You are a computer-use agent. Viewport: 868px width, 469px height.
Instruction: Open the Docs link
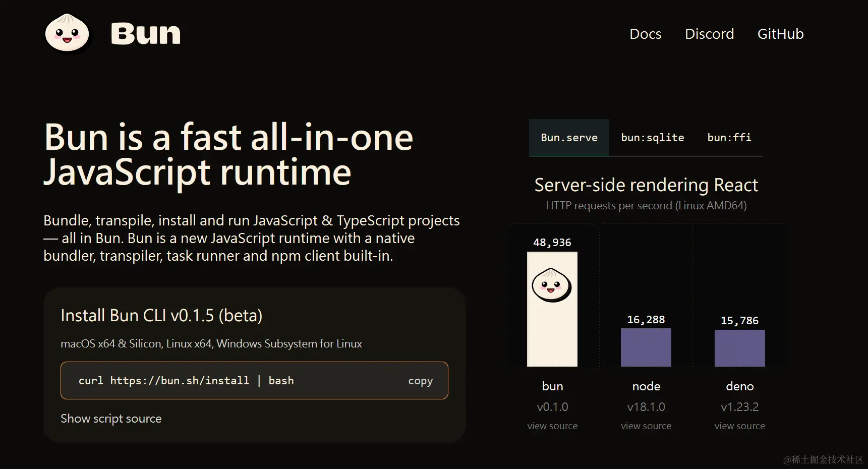tap(645, 34)
